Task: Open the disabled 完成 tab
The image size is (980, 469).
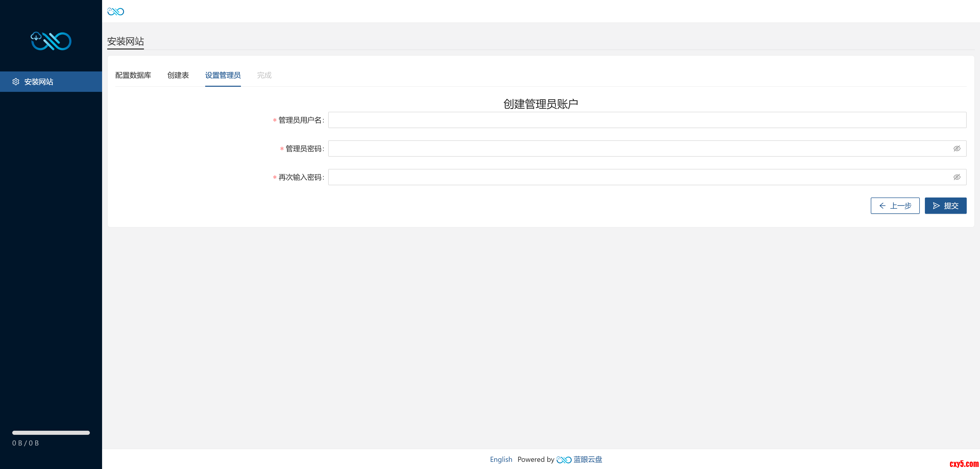Action: tap(264, 75)
